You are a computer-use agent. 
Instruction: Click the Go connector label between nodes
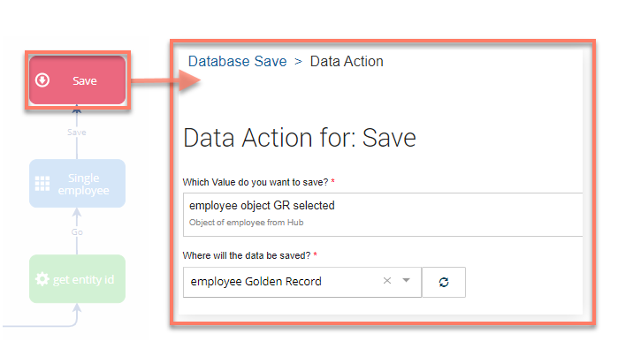[77, 231]
